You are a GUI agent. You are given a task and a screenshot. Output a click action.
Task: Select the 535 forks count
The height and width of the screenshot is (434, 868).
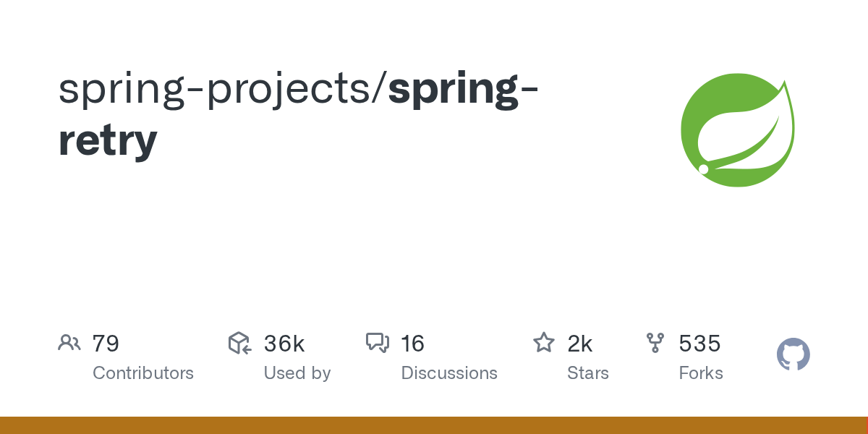pyautogui.click(x=699, y=344)
